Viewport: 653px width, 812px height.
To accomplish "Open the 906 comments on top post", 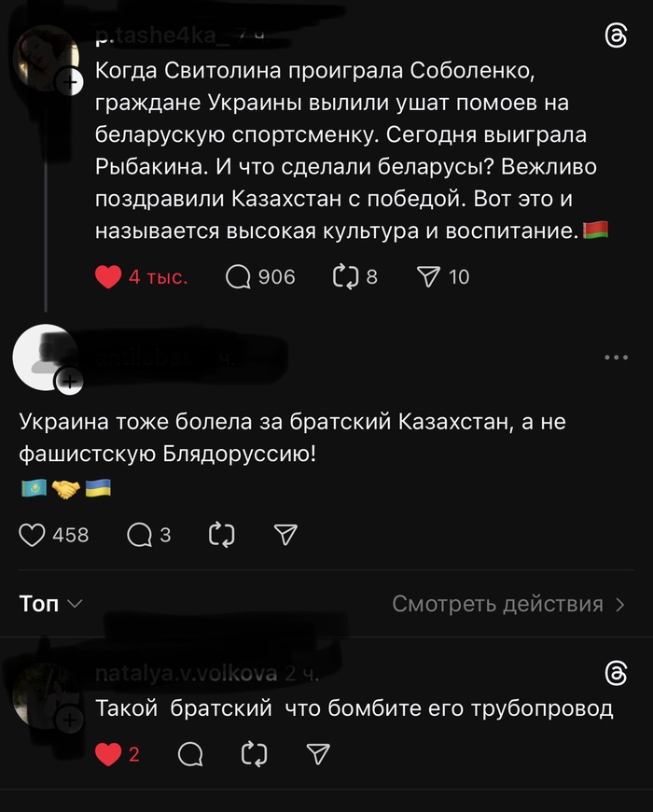I will pyautogui.click(x=238, y=277).
